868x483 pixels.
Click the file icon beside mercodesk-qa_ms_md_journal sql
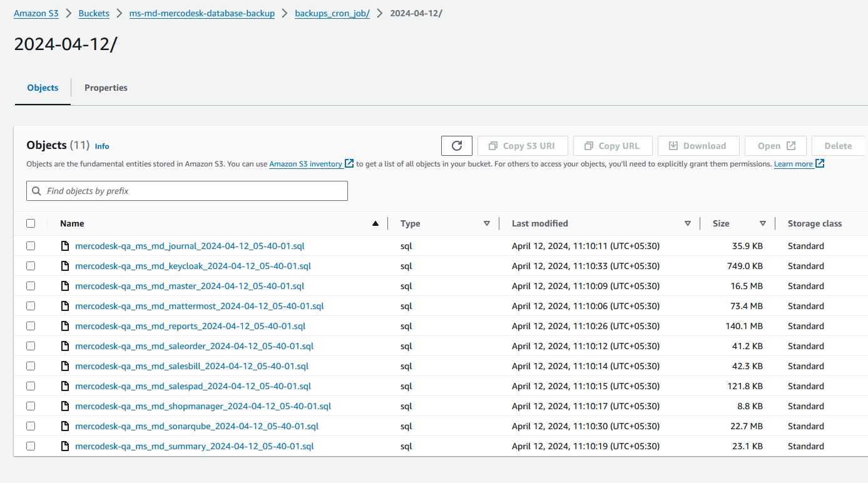[x=64, y=246]
